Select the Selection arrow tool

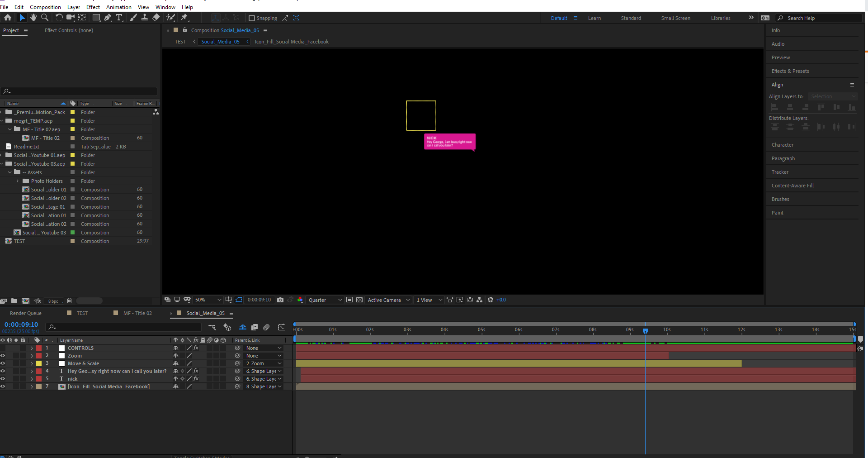[x=22, y=18]
